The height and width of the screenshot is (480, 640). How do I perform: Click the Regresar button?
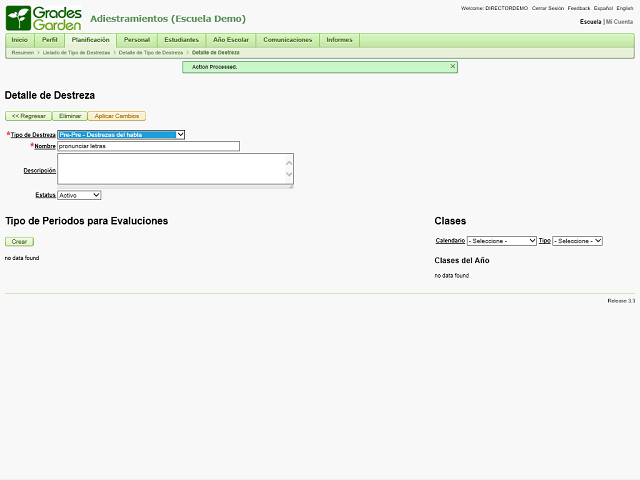[x=29, y=116]
